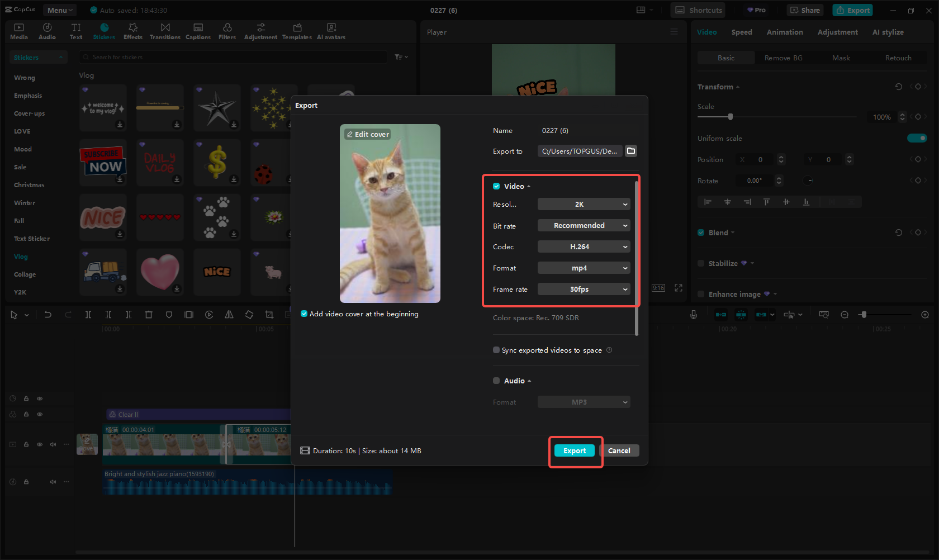The image size is (939, 560).
Task: Click the record voiceover microphone icon
Action: click(693, 314)
